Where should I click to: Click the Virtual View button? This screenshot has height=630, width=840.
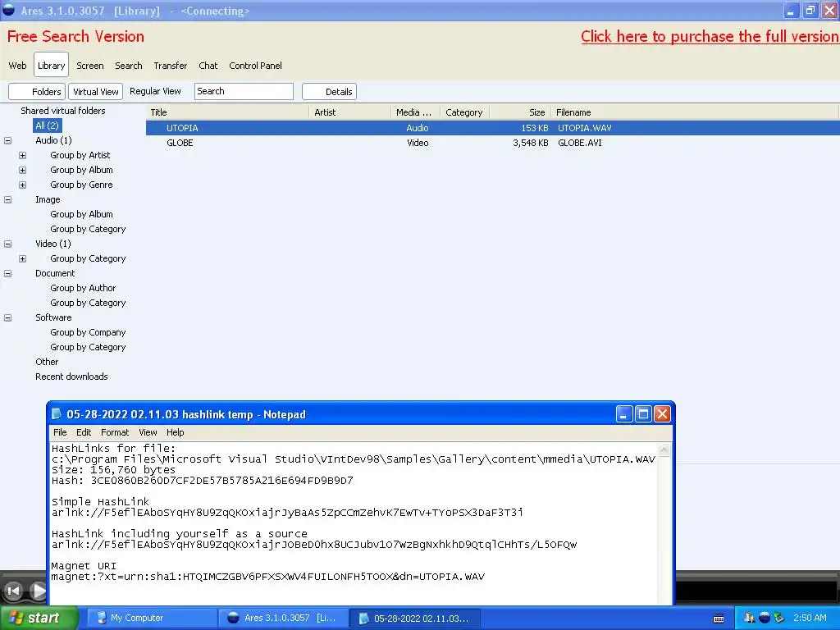tap(95, 92)
